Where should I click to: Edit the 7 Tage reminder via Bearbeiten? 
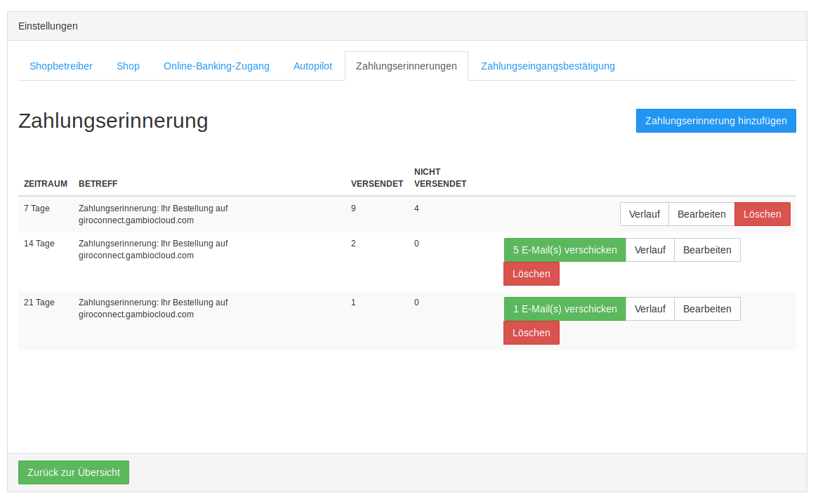point(701,214)
